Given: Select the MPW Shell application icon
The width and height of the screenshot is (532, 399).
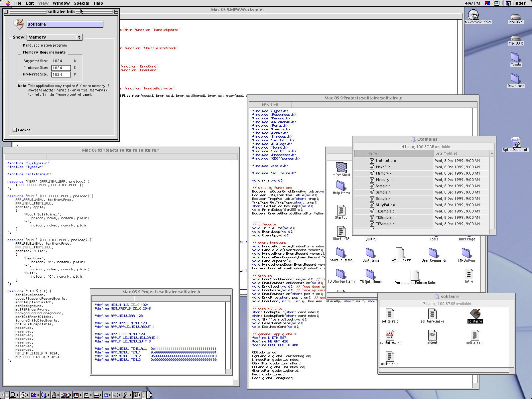Looking at the screenshot, I should pos(341,167).
